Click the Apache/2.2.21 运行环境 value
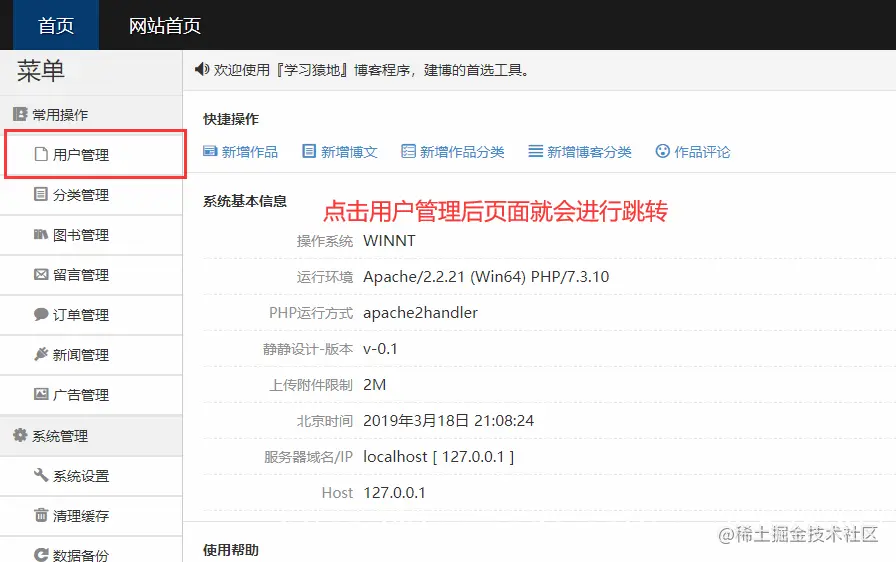The image size is (896, 562). (x=486, y=277)
